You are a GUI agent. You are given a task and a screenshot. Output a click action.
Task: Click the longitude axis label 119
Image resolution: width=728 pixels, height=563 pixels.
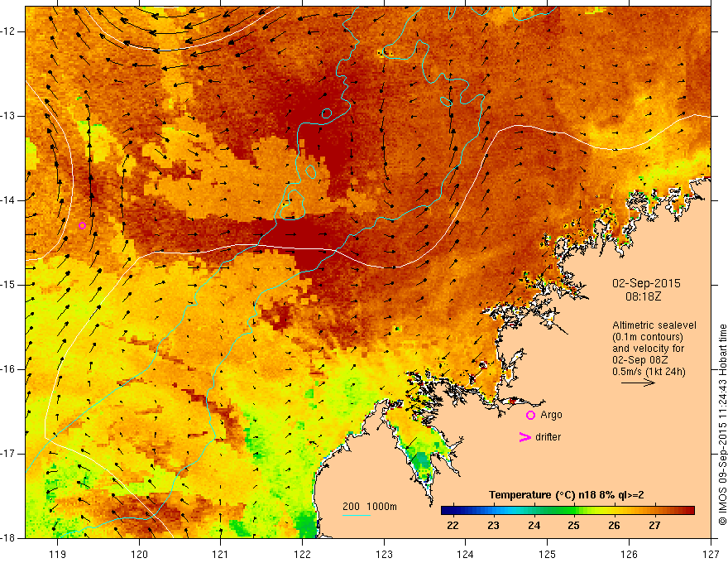click(58, 554)
